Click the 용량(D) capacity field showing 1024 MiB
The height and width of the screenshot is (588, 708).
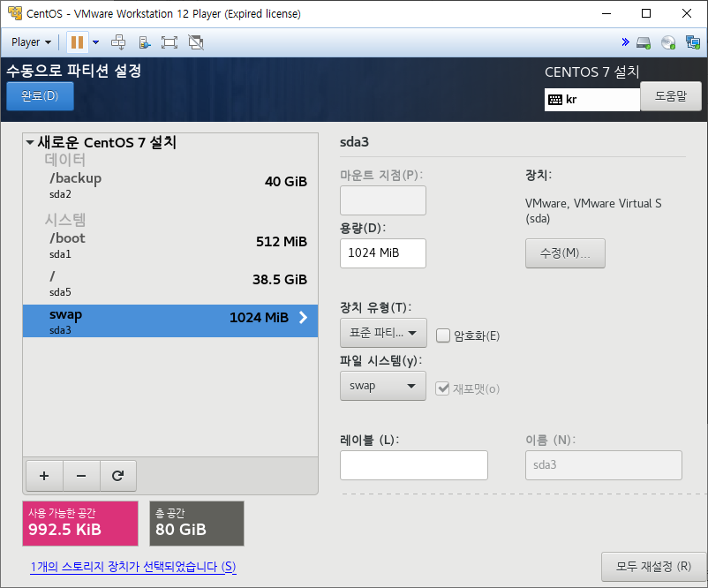click(x=383, y=253)
